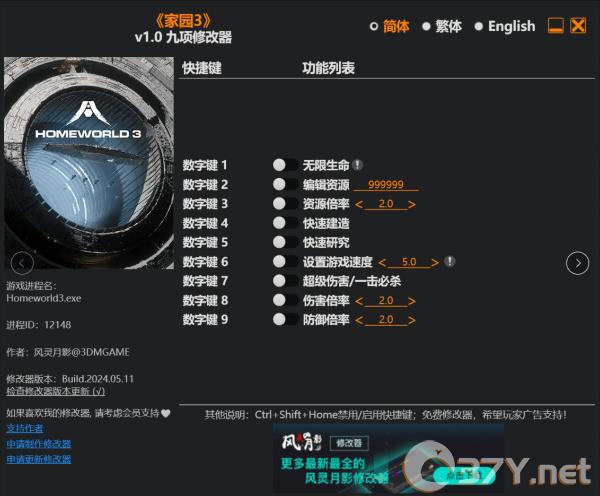Decrease 设置游戏速度 with left arrow

click(382, 262)
